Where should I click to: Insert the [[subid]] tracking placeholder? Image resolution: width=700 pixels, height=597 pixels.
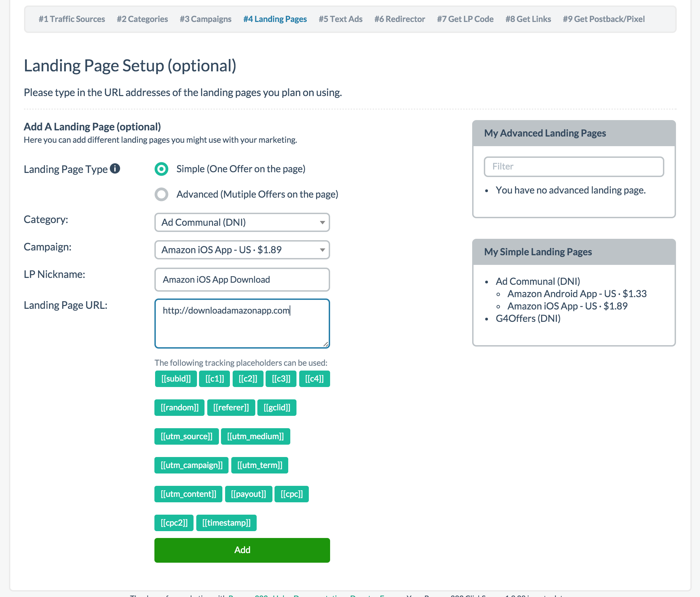click(176, 378)
